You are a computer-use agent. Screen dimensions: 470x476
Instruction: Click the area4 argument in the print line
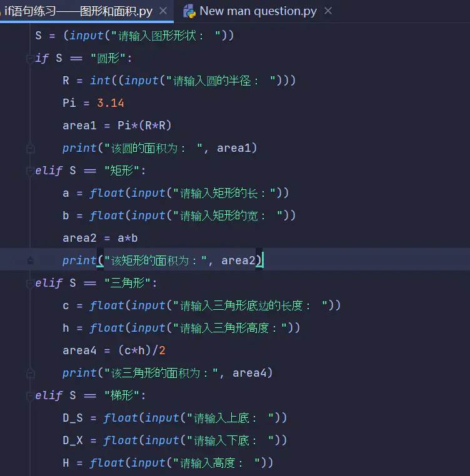pyautogui.click(x=249, y=373)
